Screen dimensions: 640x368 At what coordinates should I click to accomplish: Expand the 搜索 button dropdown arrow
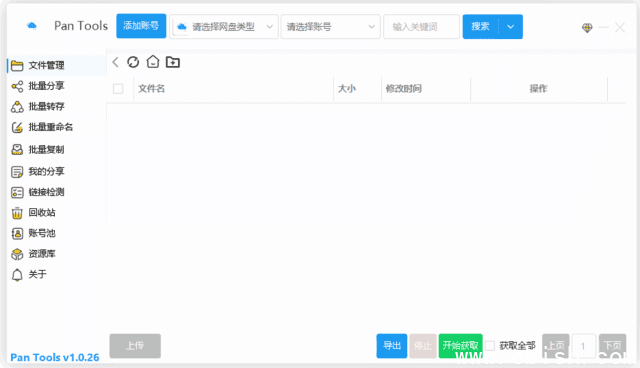[511, 27]
